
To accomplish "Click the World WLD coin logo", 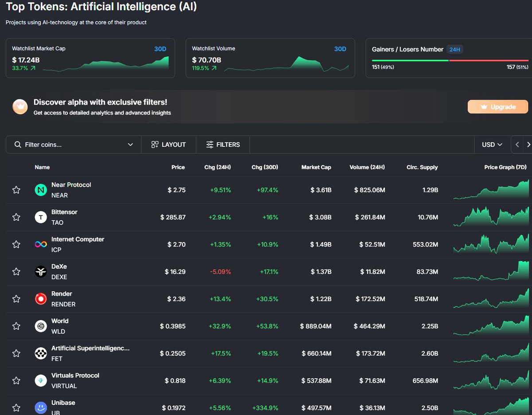I will pyautogui.click(x=41, y=326).
